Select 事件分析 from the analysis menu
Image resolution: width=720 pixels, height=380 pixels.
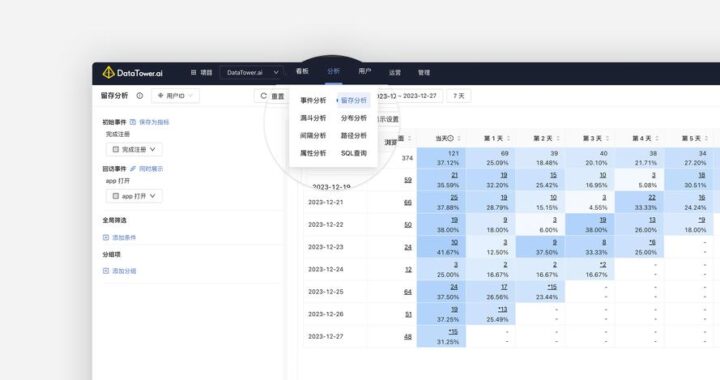coord(313,100)
